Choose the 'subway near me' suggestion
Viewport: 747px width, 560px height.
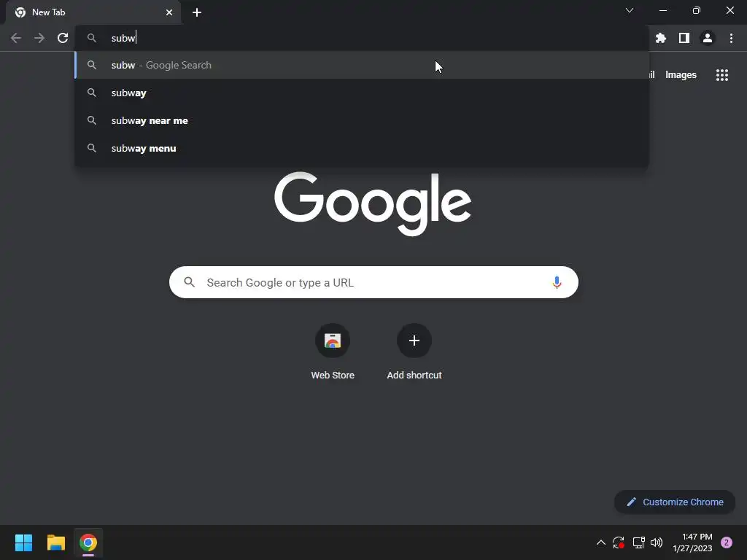(x=362, y=120)
